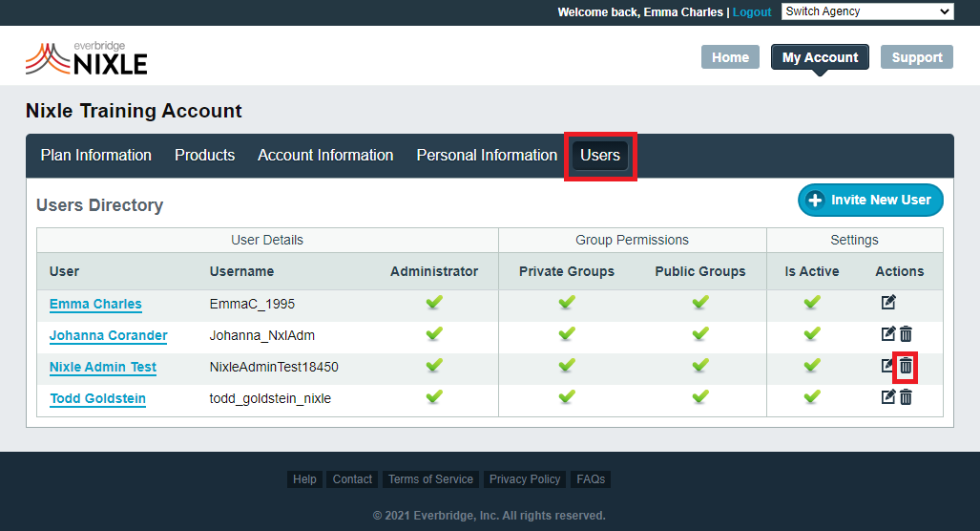Click Invite New User button
980x531 pixels.
(x=870, y=201)
